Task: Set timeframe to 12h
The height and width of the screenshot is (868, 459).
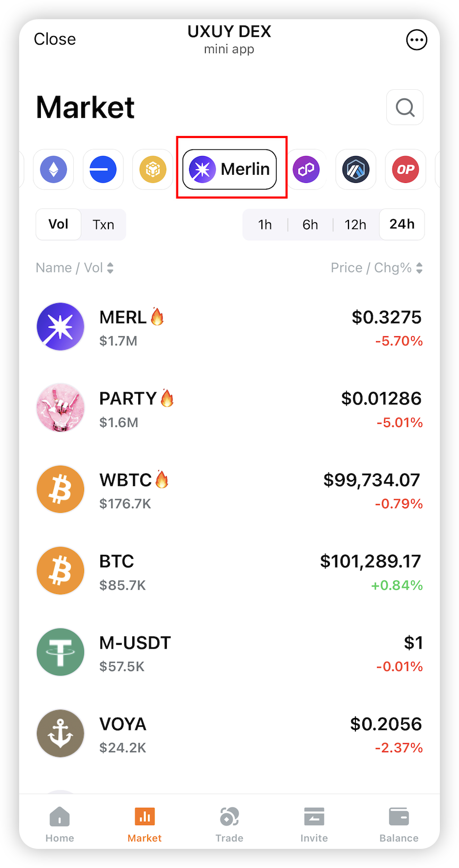Action: (x=355, y=225)
